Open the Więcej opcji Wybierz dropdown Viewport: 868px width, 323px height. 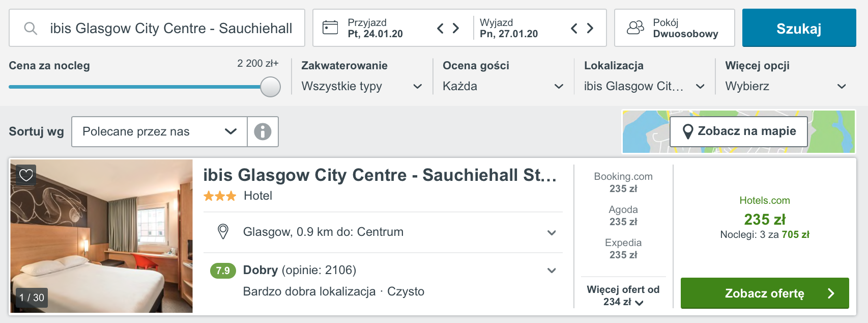tap(786, 86)
